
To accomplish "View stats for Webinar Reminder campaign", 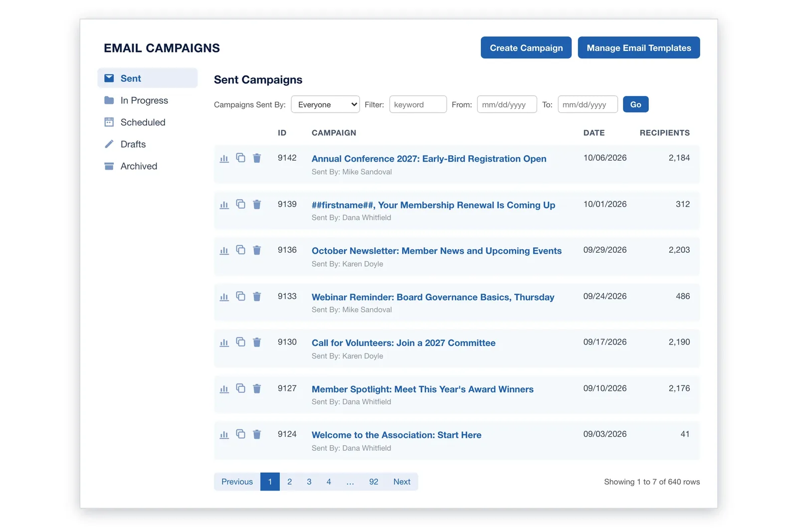I will (x=224, y=297).
